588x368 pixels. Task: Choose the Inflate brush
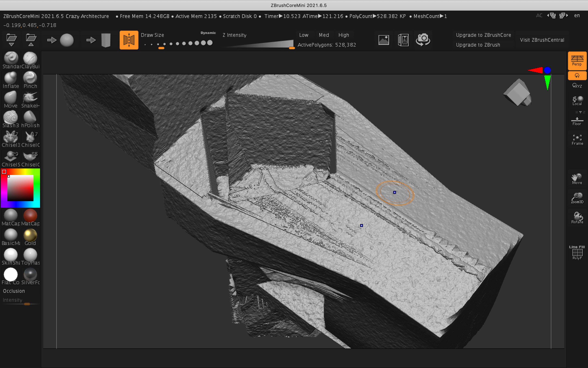(x=11, y=80)
